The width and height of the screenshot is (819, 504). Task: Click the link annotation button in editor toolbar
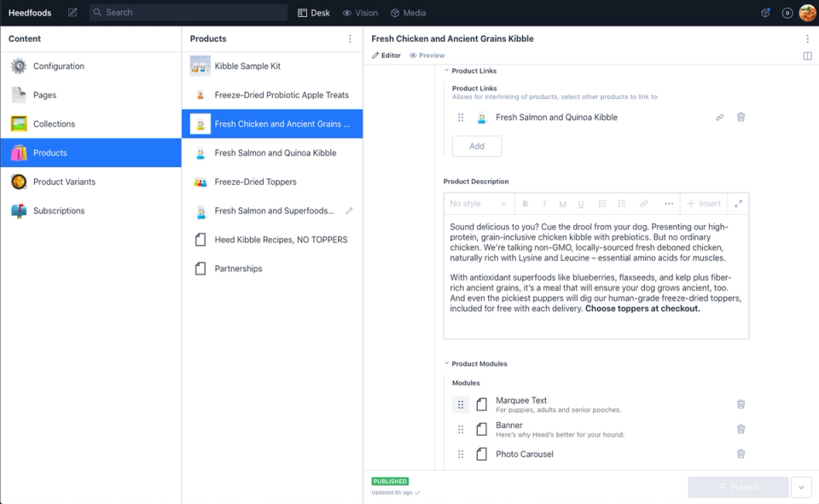[643, 204]
